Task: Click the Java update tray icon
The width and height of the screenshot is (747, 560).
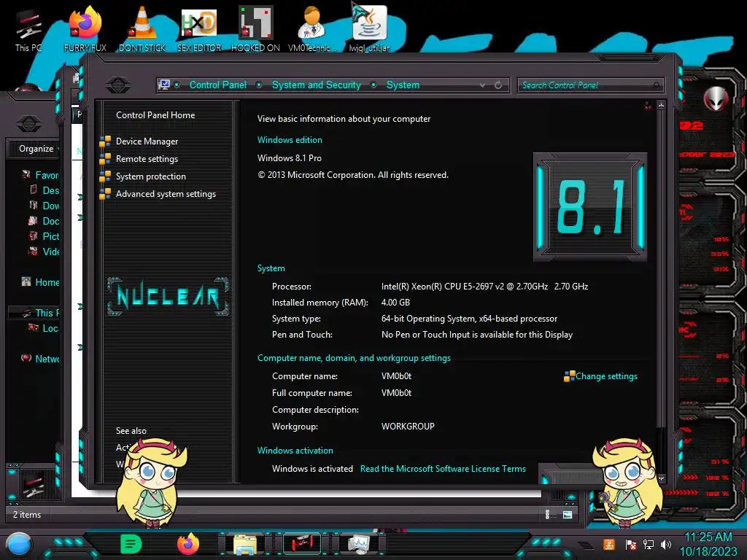Action: pyautogui.click(x=609, y=544)
